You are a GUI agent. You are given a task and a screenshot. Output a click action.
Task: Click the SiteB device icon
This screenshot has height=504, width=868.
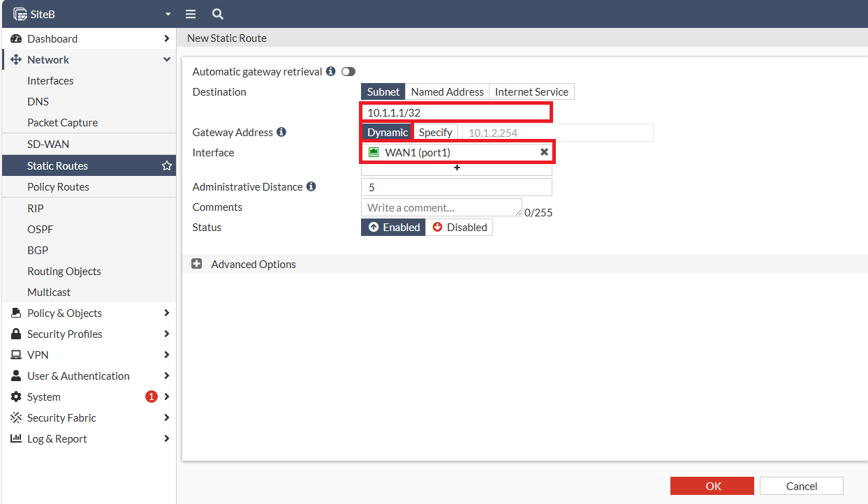[20, 14]
